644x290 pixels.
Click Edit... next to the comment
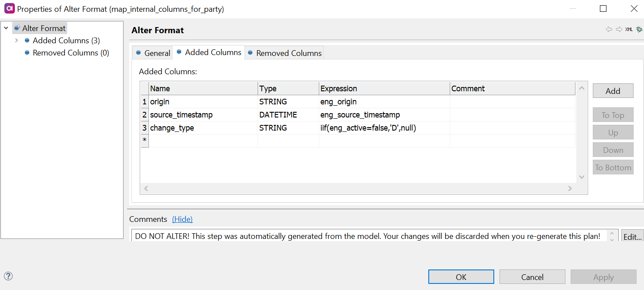[632, 237]
